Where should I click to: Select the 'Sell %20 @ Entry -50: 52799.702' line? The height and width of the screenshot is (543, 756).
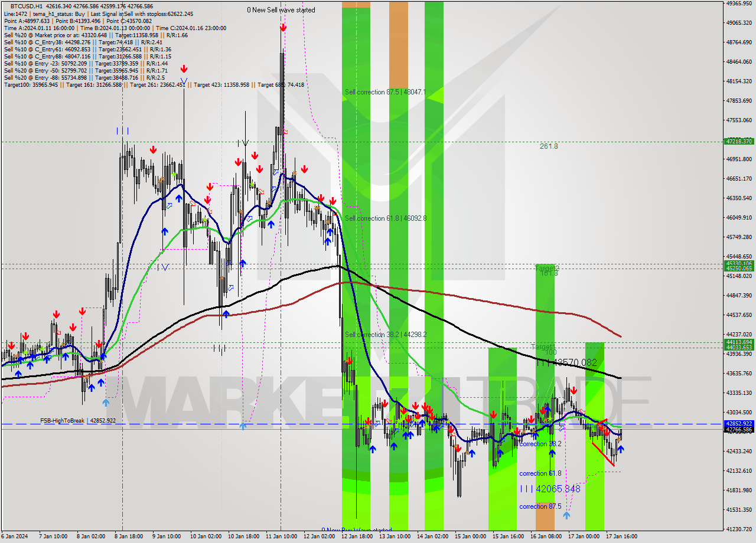click(x=86, y=70)
